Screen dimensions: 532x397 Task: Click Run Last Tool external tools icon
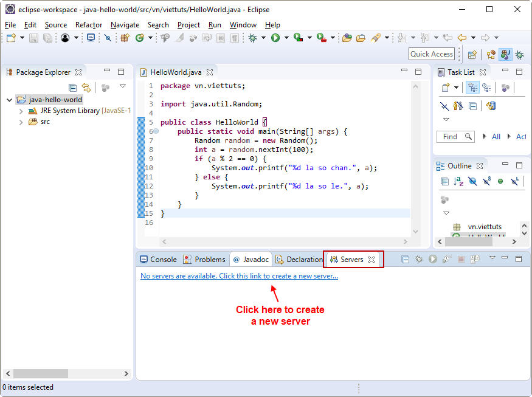tap(320, 38)
